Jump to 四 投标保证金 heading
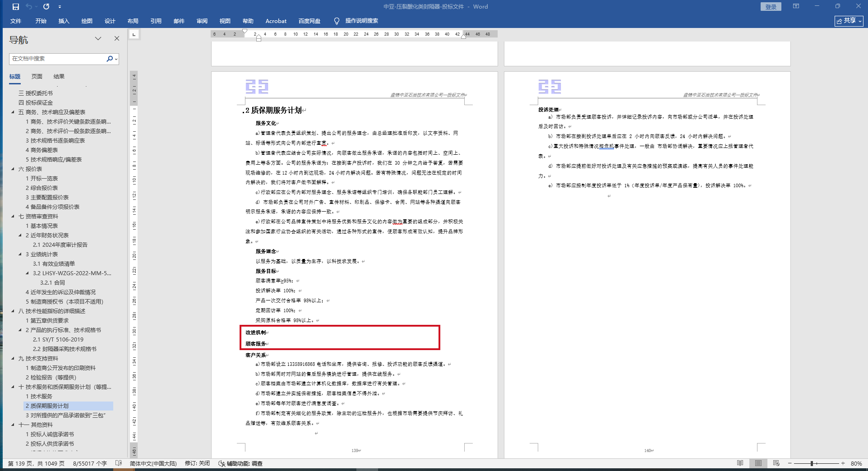 (x=36, y=103)
